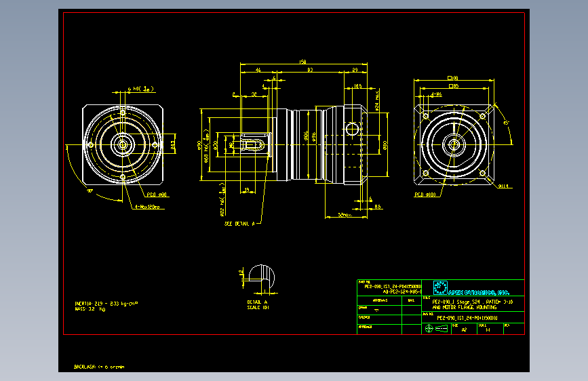Click the motor clamp bolt hole circle in side view
This screenshot has width=588, height=381.
[x=352, y=129]
